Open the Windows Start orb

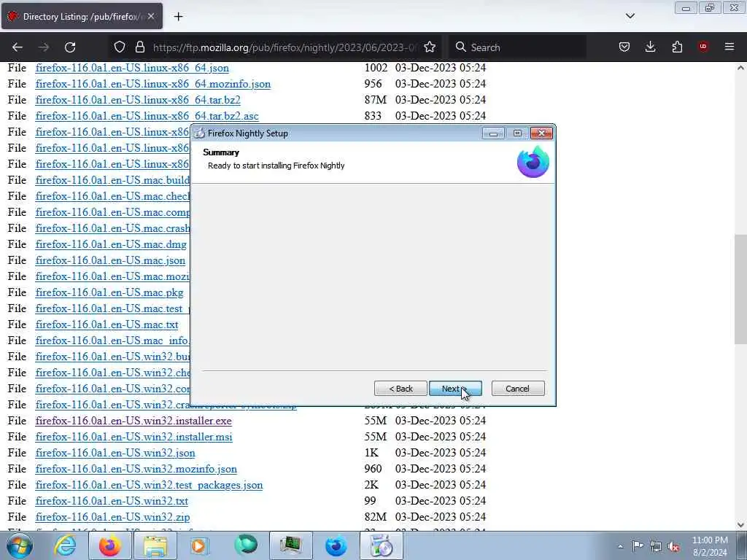tap(20, 545)
